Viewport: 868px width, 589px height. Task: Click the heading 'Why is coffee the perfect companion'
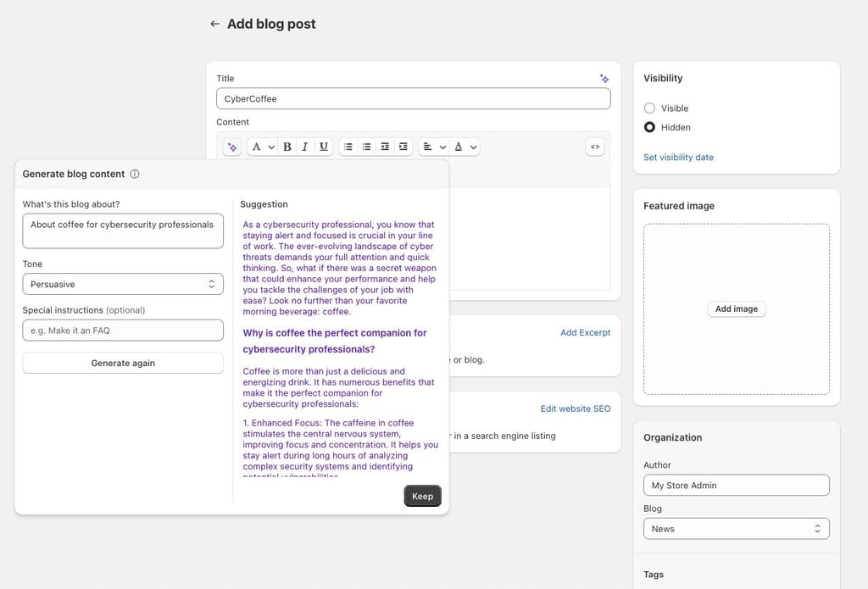(x=334, y=341)
